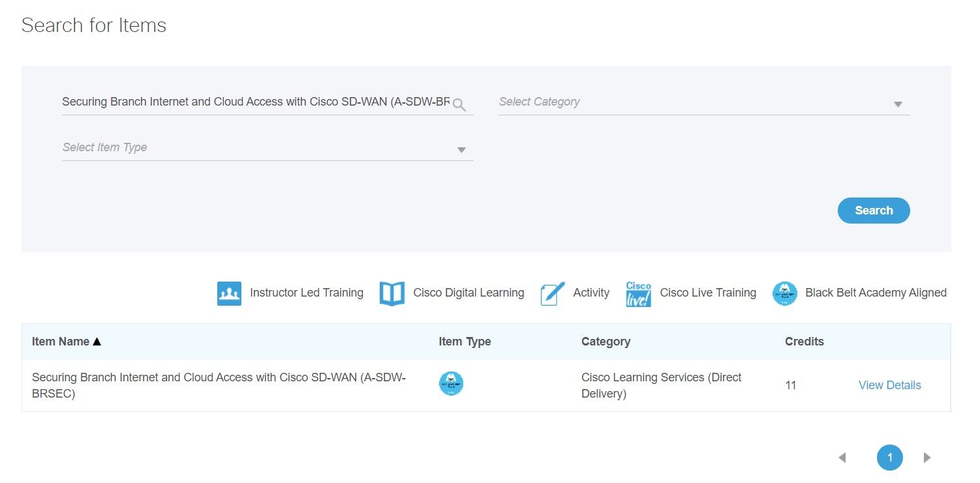
Task: Click the Credits column header
Action: click(804, 342)
